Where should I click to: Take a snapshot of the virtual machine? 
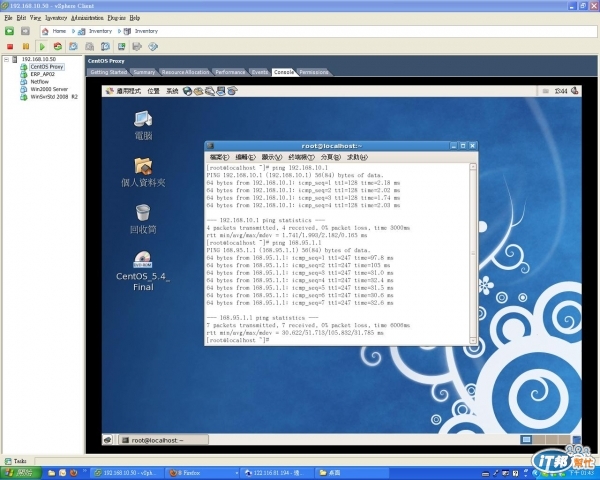(x=73, y=47)
